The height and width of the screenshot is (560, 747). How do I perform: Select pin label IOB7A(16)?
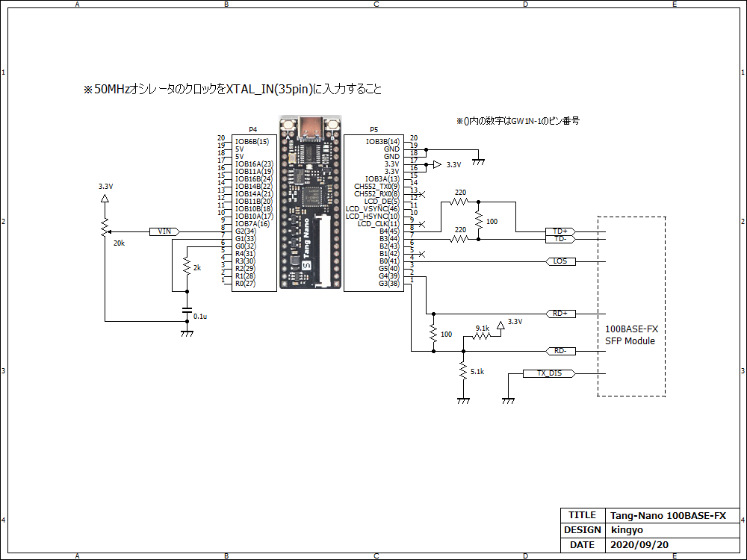click(252, 224)
